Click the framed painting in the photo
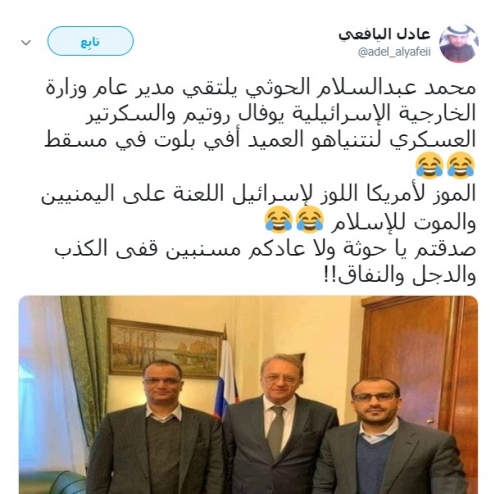500x494 pixels. click(164, 348)
